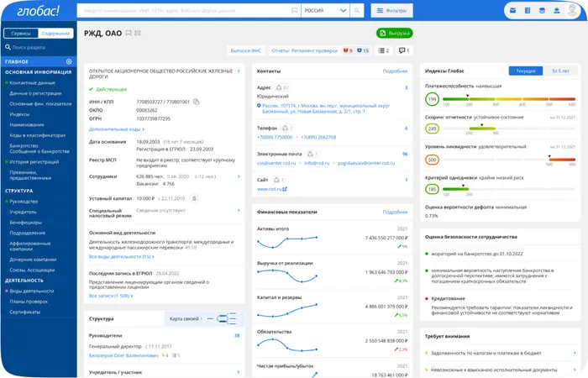This screenshot has width=588, height=378.
Task: Click the document icon next to Уставный капитал
Action: [194, 198]
